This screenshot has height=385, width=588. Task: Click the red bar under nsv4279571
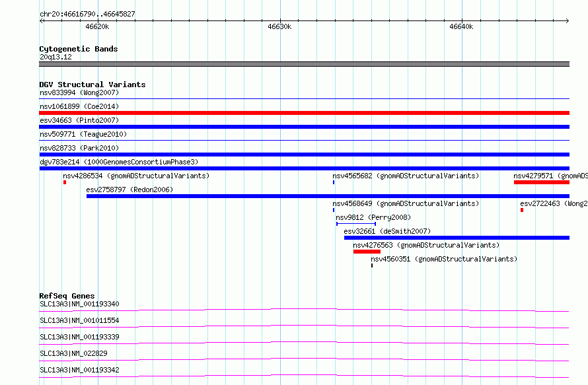[x=542, y=182]
